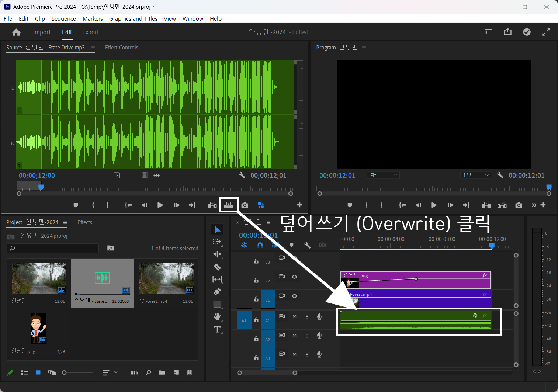Click Lift button in Program monitor
This screenshot has height=392, width=558.
tap(486, 205)
